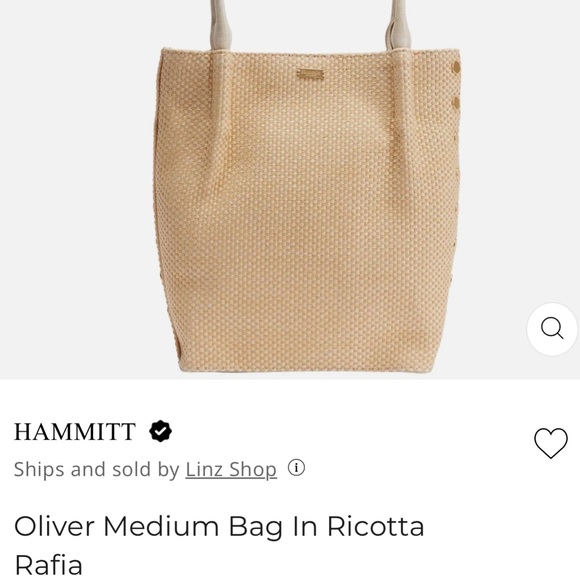Click the top gold stud on the bag

(x=456, y=68)
